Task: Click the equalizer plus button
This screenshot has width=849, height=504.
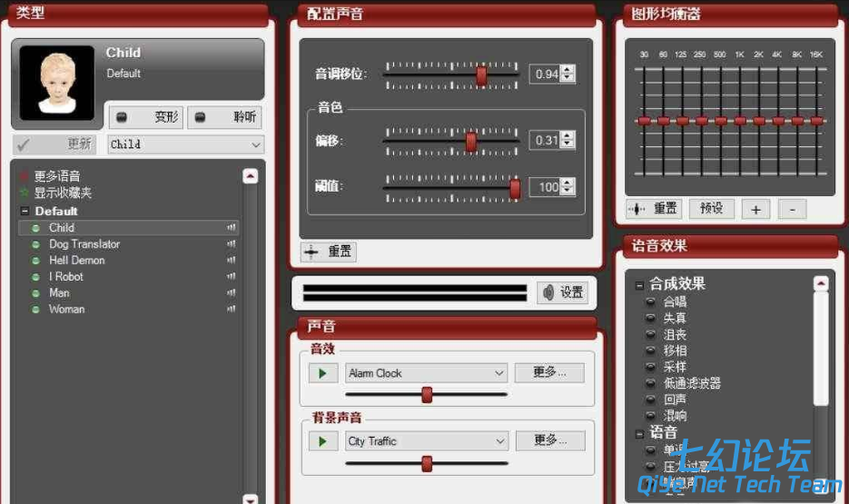Action: coord(755,210)
